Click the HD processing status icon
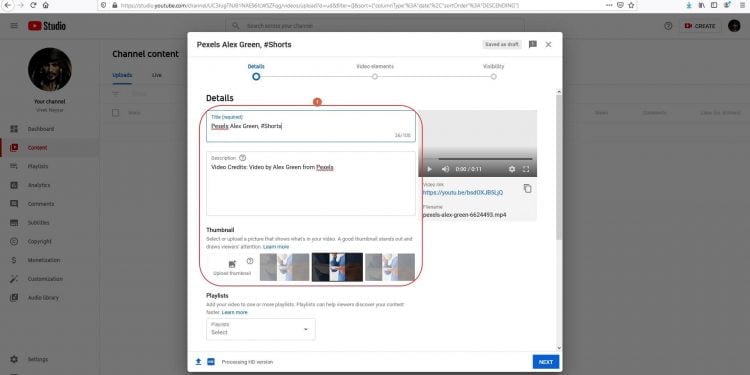750x375 pixels. 211,362
